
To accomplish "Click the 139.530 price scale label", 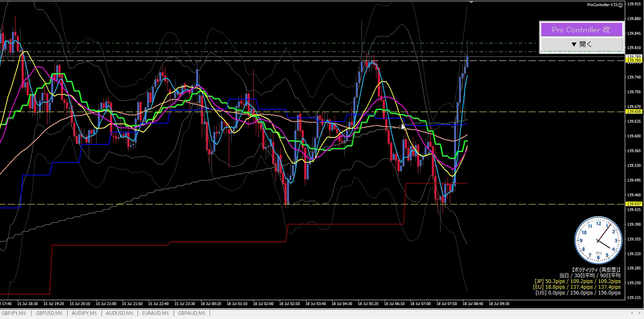I will pyautogui.click(x=634, y=166).
